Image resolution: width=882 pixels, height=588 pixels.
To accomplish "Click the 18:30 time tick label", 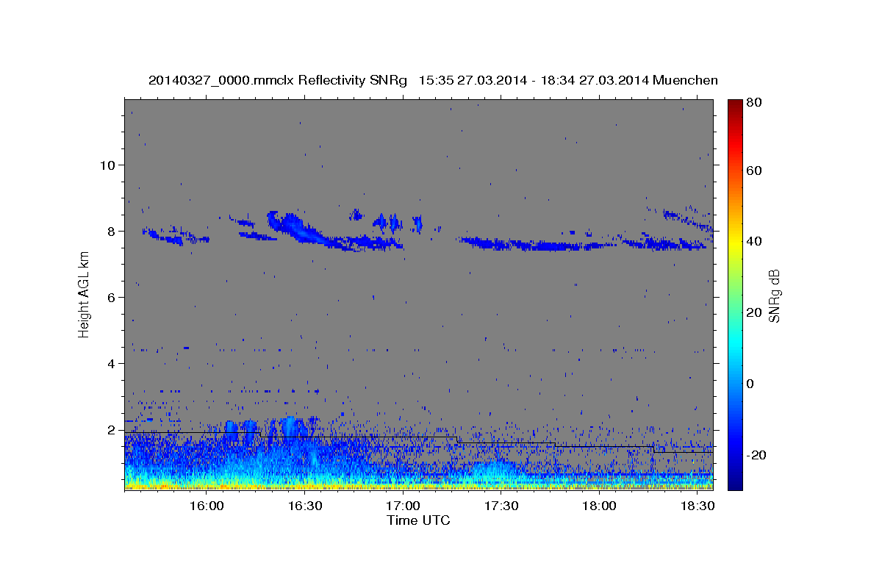I will 697,506.
